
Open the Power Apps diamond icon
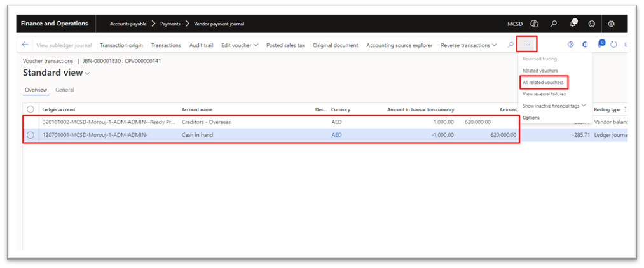point(570,45)
